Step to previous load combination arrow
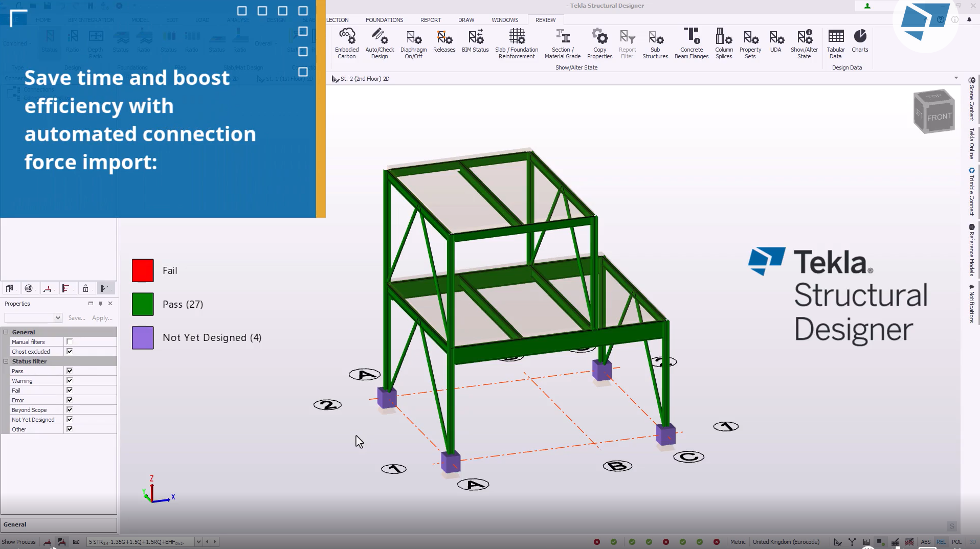This screenshot has height=549, width=980. tap(207, 542)
